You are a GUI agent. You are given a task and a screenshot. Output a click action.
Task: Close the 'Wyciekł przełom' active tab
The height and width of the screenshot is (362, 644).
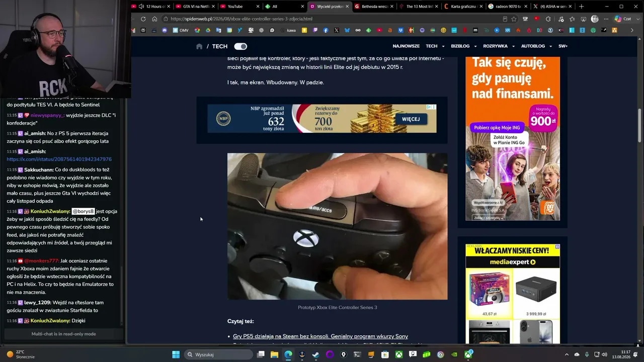(347, 7)
